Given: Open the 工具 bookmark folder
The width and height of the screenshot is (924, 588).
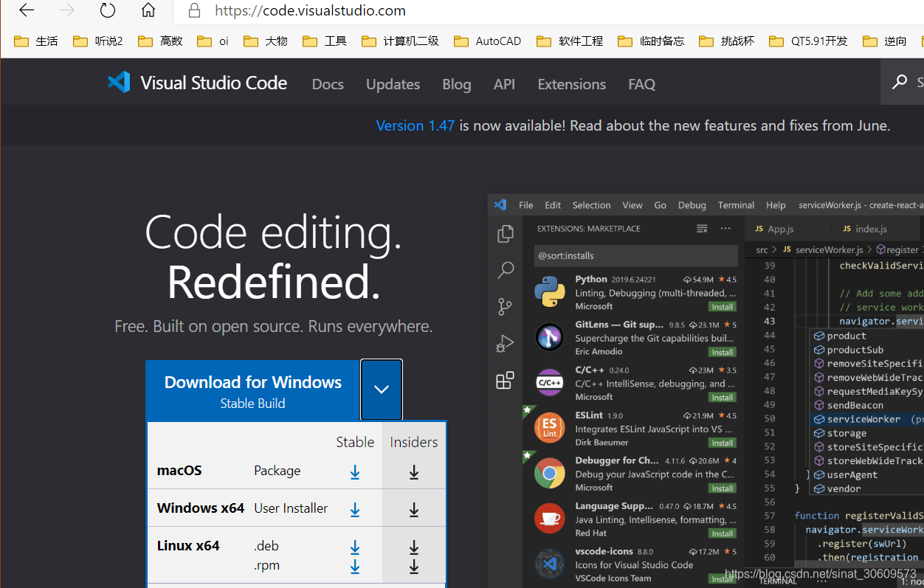Looking at the screenshot, I should point(325,41).
